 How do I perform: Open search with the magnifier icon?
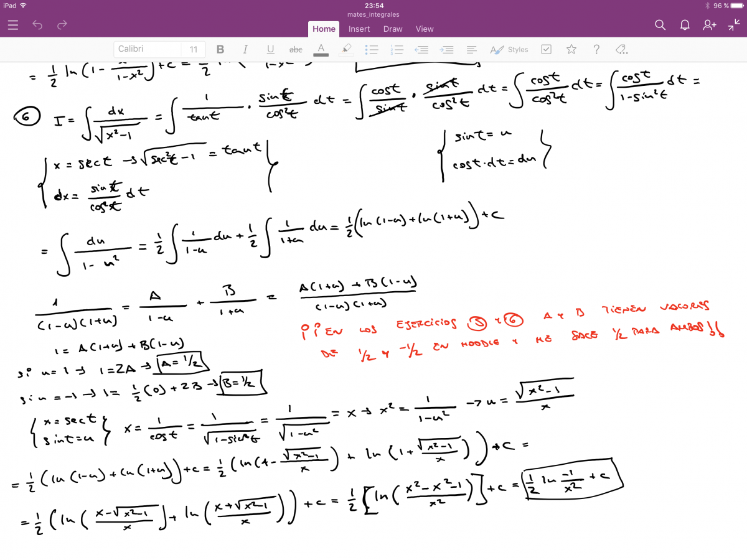pyautogui.click(x=660, y=25)
